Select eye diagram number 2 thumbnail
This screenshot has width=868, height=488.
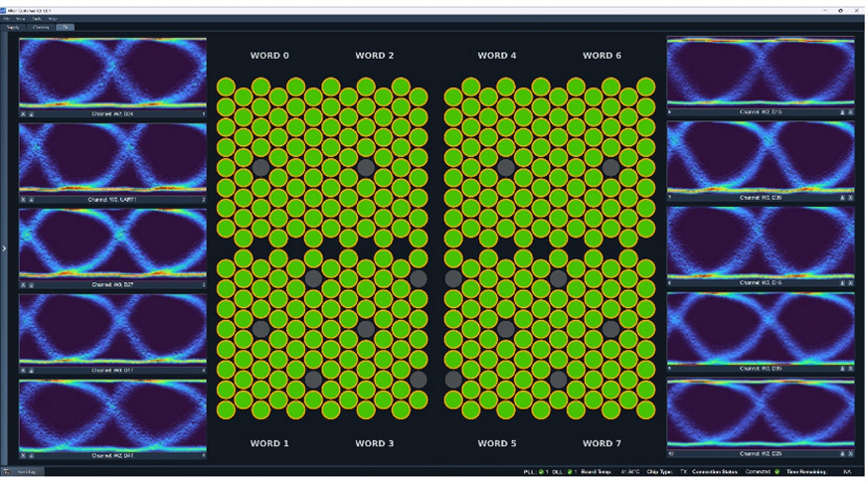coord(112,157)
